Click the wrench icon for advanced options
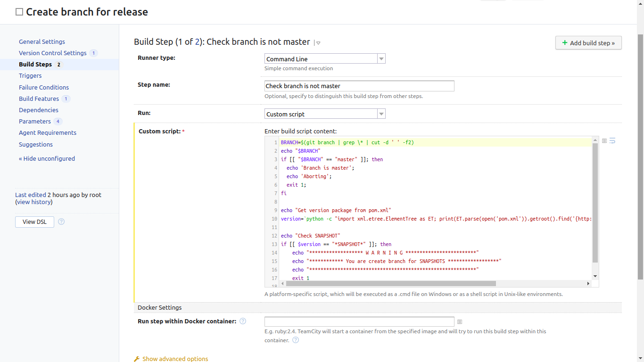 tap(137, 359)
